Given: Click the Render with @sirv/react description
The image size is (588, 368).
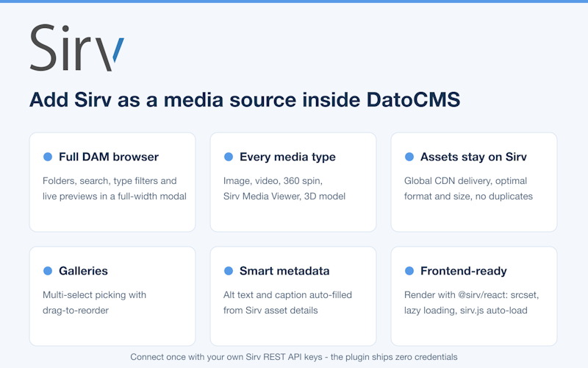Looking at the screenshot, I should [x=471, y=302].
